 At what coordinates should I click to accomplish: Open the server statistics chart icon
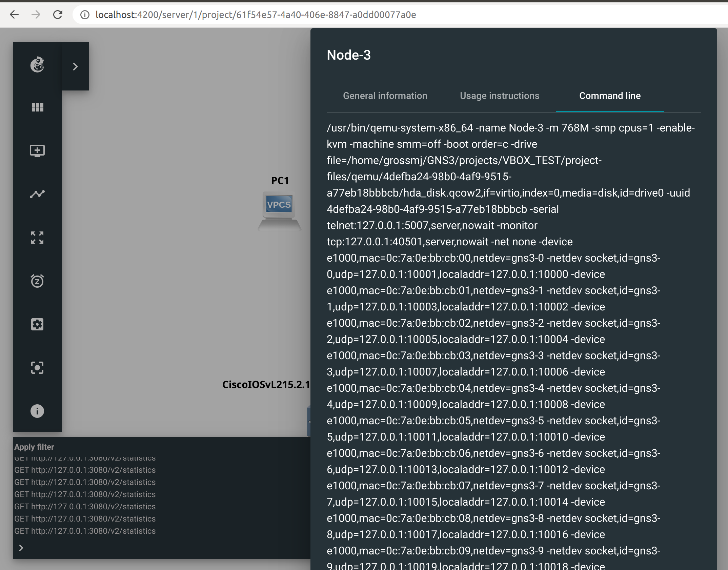tap(37, 194)
